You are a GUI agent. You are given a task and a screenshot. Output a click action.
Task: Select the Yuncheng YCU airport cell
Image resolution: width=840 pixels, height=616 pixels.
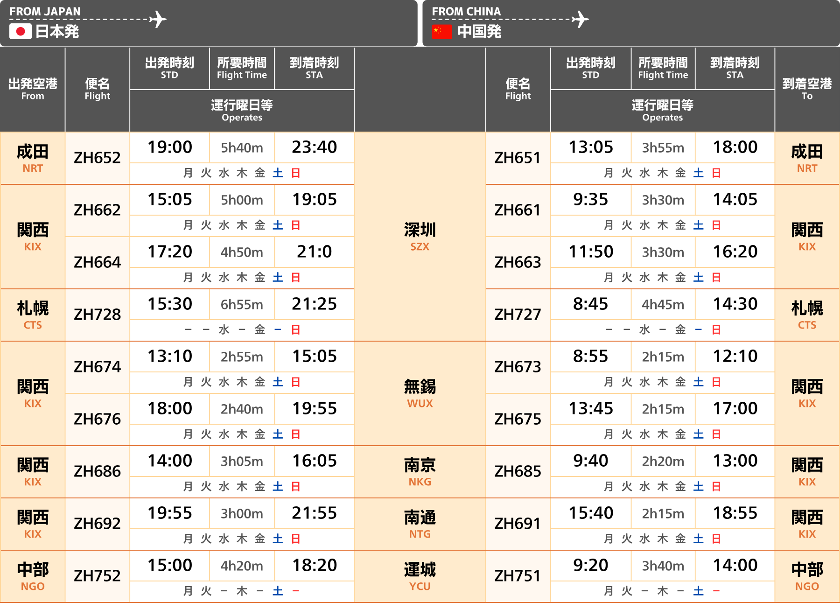[x=420, y=576]
